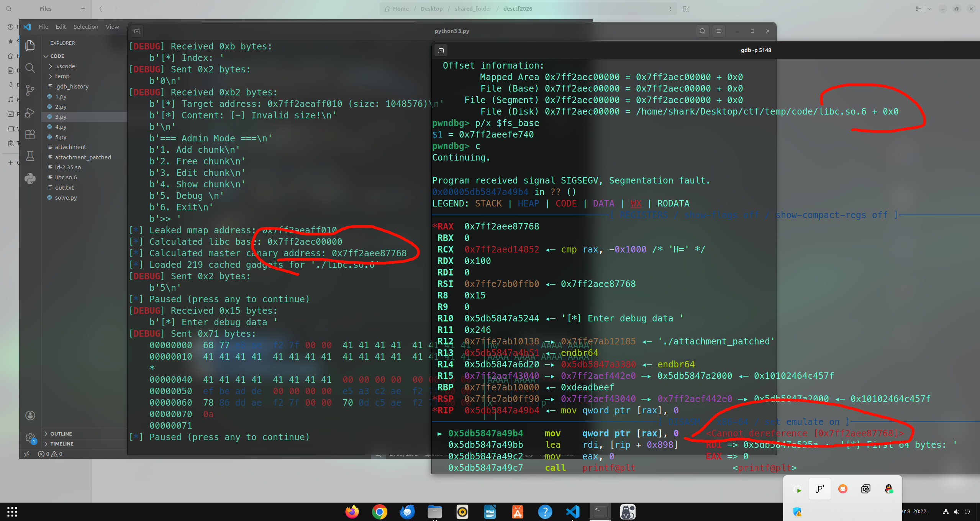980x521 pixels.
Task: Open the VS Code Selection menu
Action: point(86,27)
